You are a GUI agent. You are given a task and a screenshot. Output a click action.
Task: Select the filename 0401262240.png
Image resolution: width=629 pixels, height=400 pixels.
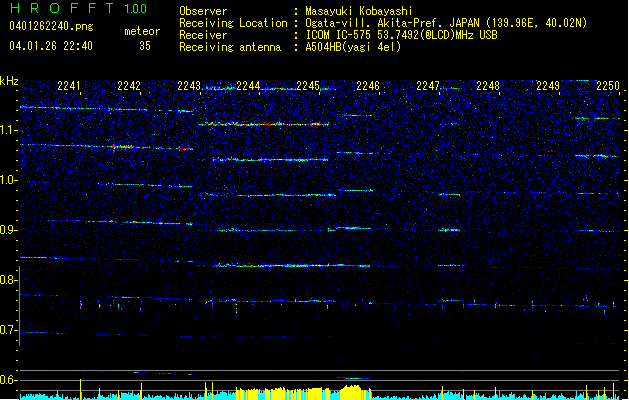[x=51, y=26]
